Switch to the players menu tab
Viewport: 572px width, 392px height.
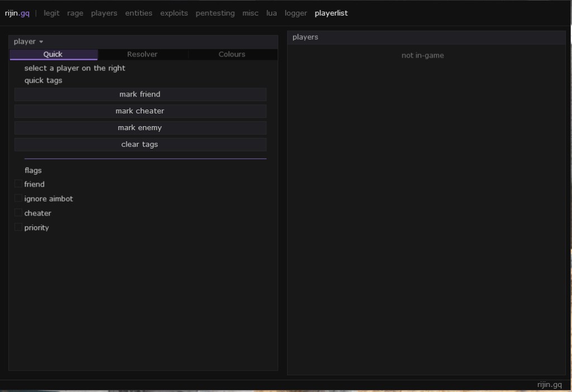point(104,13)
